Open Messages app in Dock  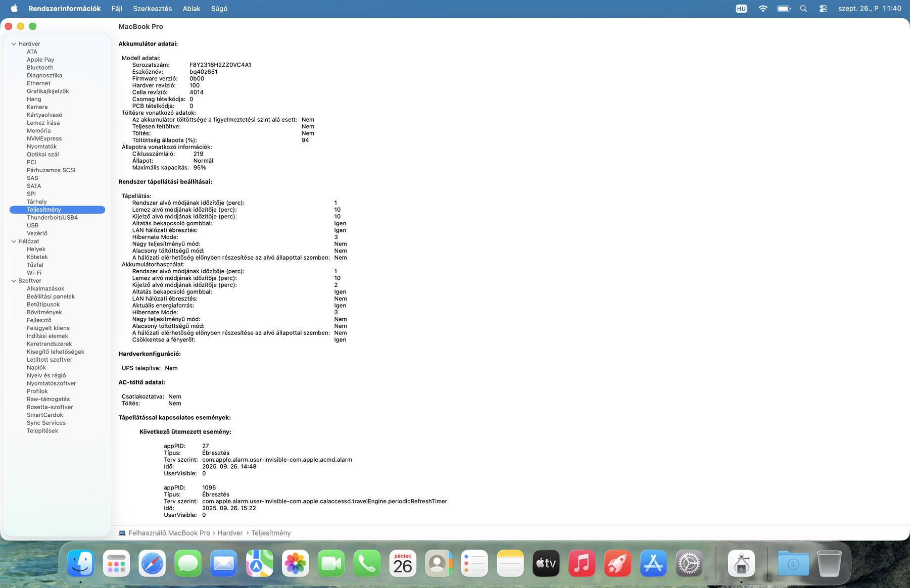[188, 563]
